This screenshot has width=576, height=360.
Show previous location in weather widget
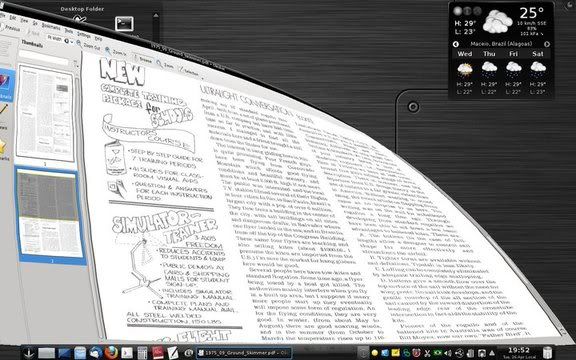point(456,44)
